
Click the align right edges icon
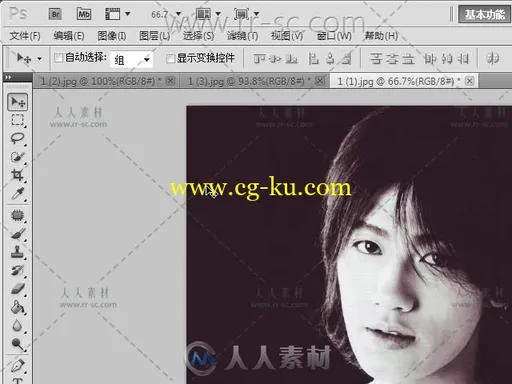347,59
